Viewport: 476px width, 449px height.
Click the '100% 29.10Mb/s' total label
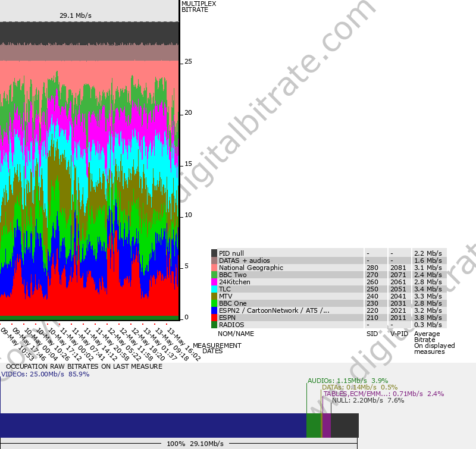point(195,444)
